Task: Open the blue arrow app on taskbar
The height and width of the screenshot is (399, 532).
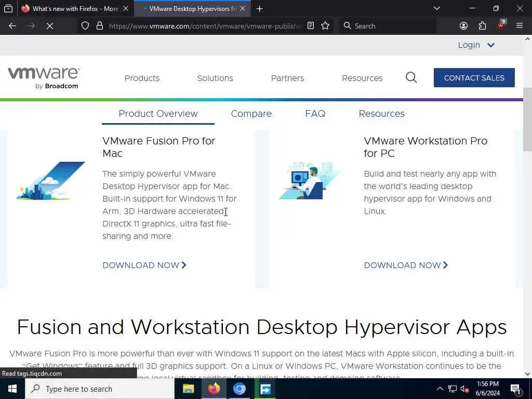Action: 265,389
